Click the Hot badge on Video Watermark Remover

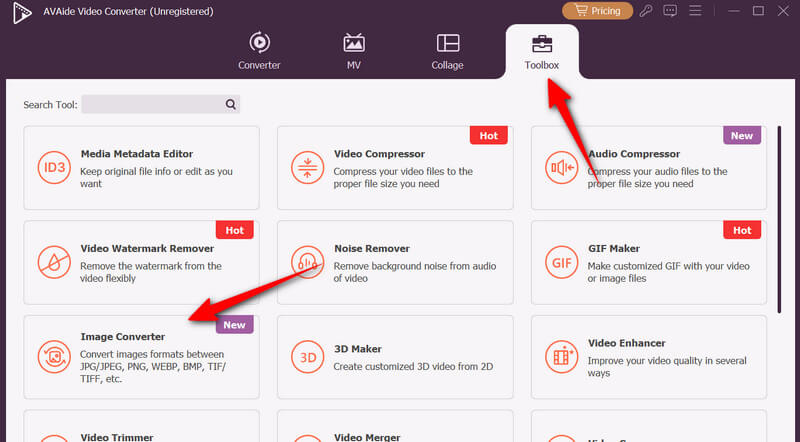235,230
